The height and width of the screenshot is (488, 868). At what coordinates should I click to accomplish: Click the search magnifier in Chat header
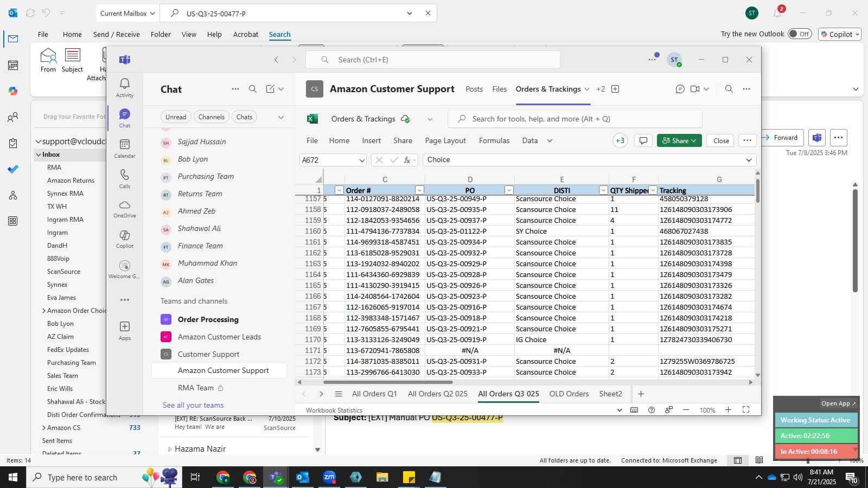(253, 89)
